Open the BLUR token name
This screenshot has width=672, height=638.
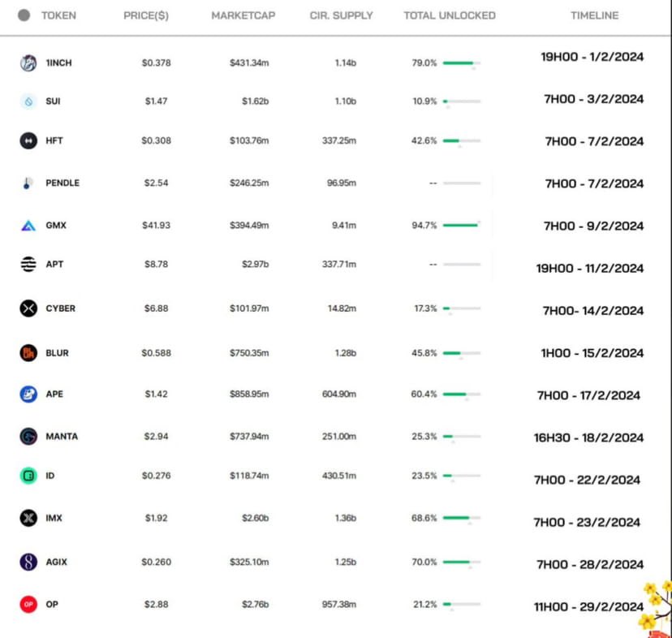pos(57,353)
